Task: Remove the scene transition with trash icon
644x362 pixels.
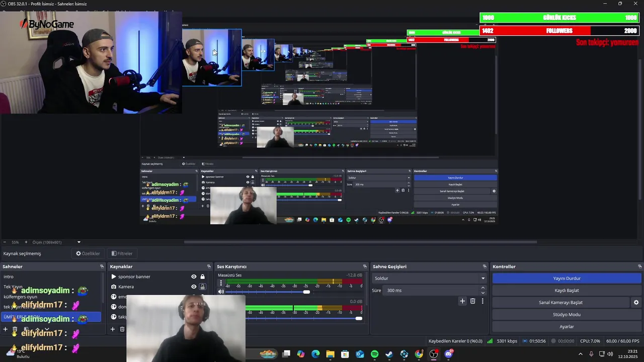Action: (472, 301)
